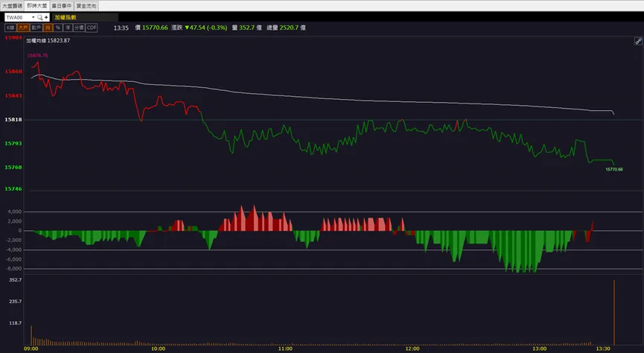Click the tall closing volume bar at 13:30
Screen dimensions: 644x353
[614, 313]
